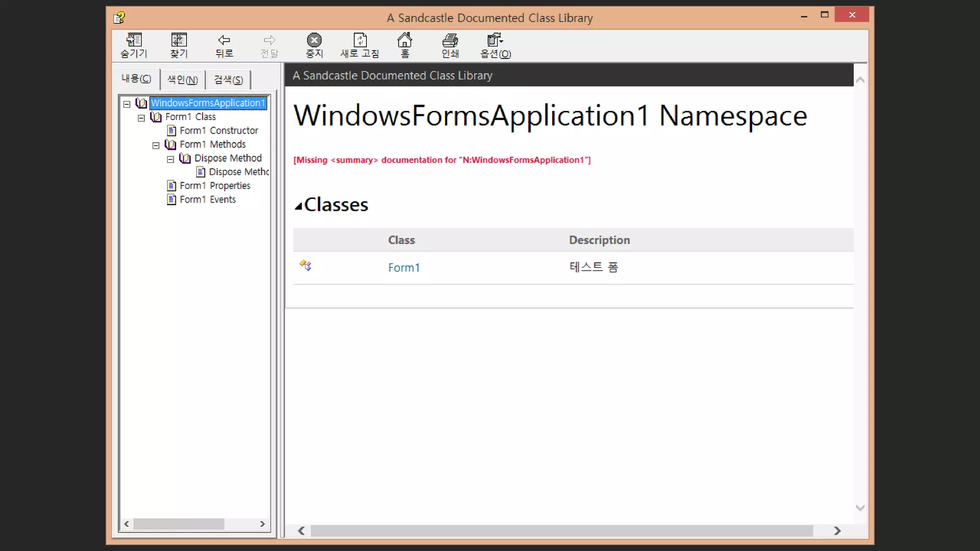Collapse the Form1 Methods tree node
Viewport: 980px width, 551px height.
pyautogui.click(x=156, y=145)
